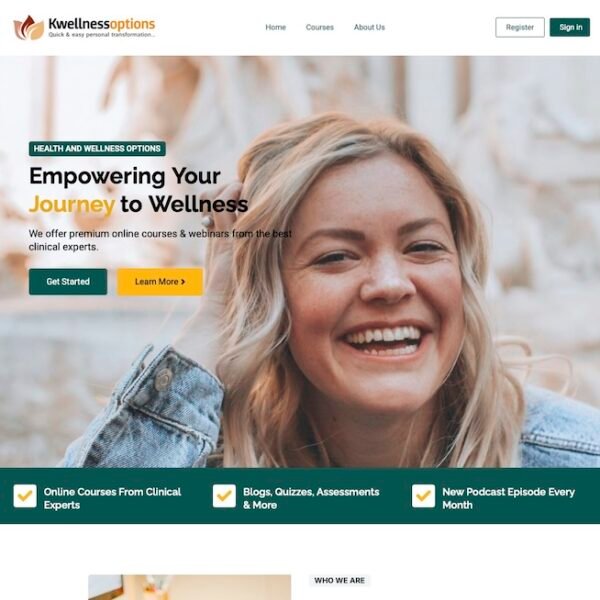Click the Empowering Your Journey to Wellness heading

tap(139, 190)
